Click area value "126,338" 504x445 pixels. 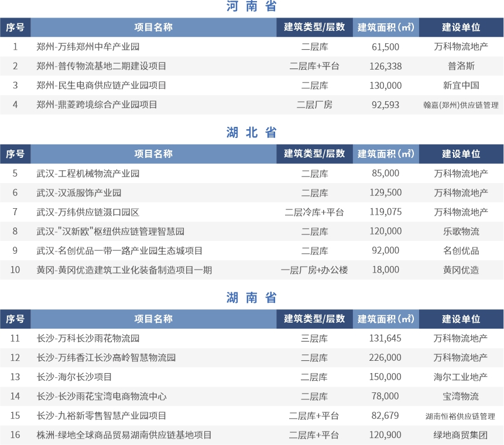[x=385, y=66]
